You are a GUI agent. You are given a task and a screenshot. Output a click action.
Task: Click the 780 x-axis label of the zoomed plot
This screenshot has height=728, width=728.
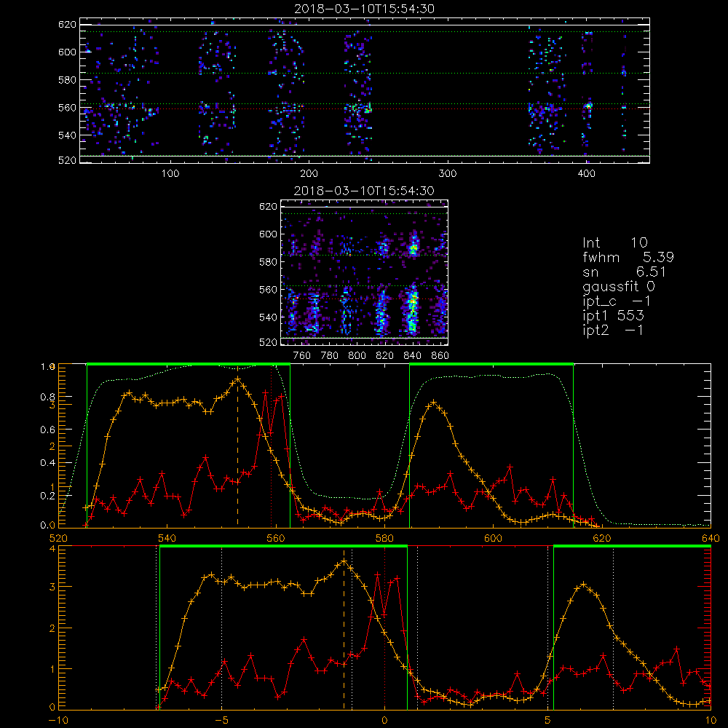330,356
